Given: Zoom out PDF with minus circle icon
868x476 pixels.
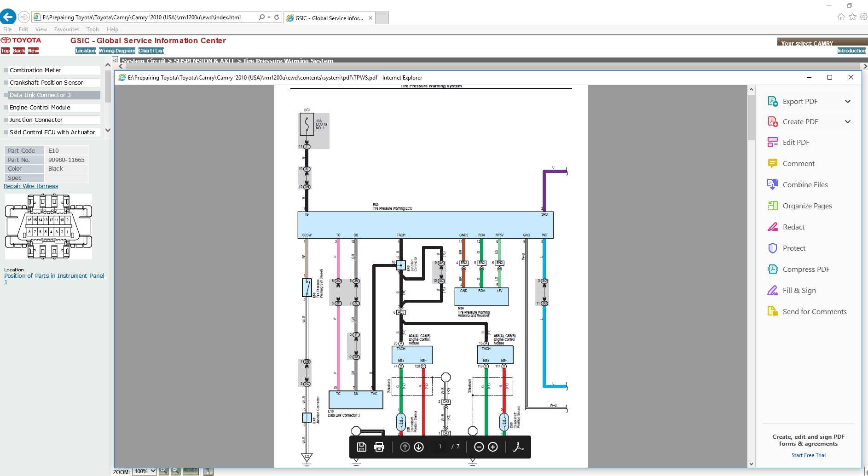Looking at the screenshot, I should tap(479, 447).
